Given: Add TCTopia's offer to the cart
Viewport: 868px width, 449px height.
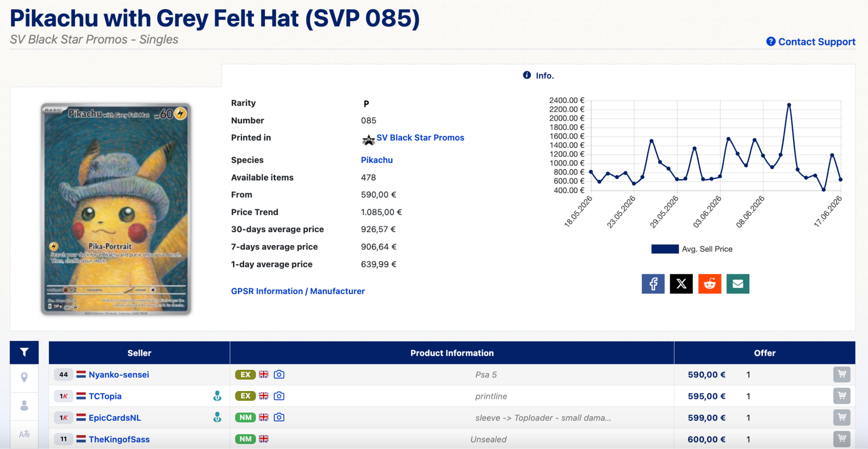Looking at the screenshot, I should (x=842, y=396).
